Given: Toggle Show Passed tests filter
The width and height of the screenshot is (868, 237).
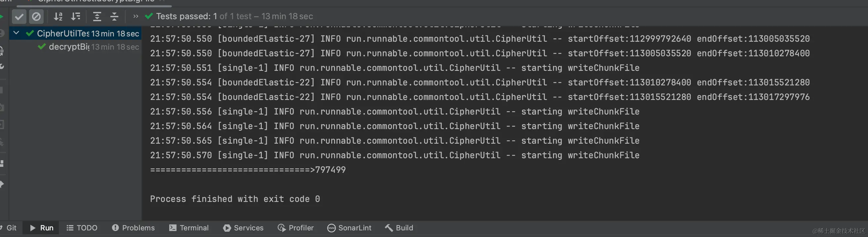Looking at the screenshot, I should click(x=19, y=16).
